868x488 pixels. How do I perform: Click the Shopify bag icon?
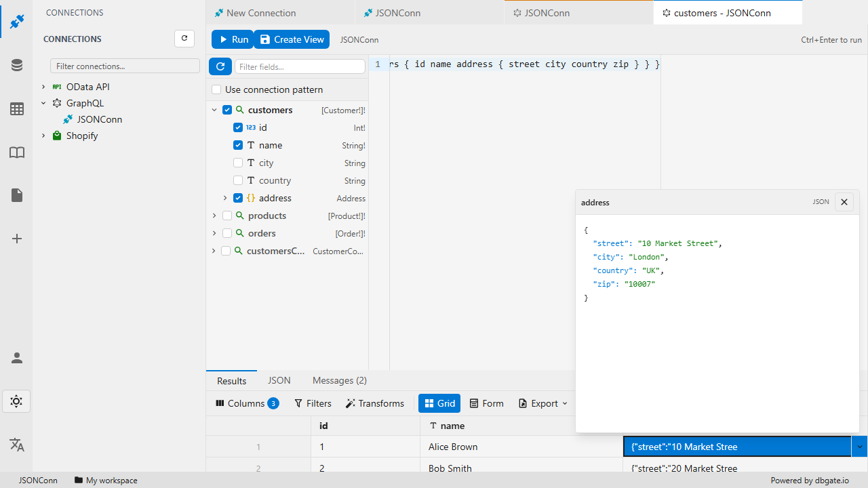pyautogui.click(x=57, y=136)
